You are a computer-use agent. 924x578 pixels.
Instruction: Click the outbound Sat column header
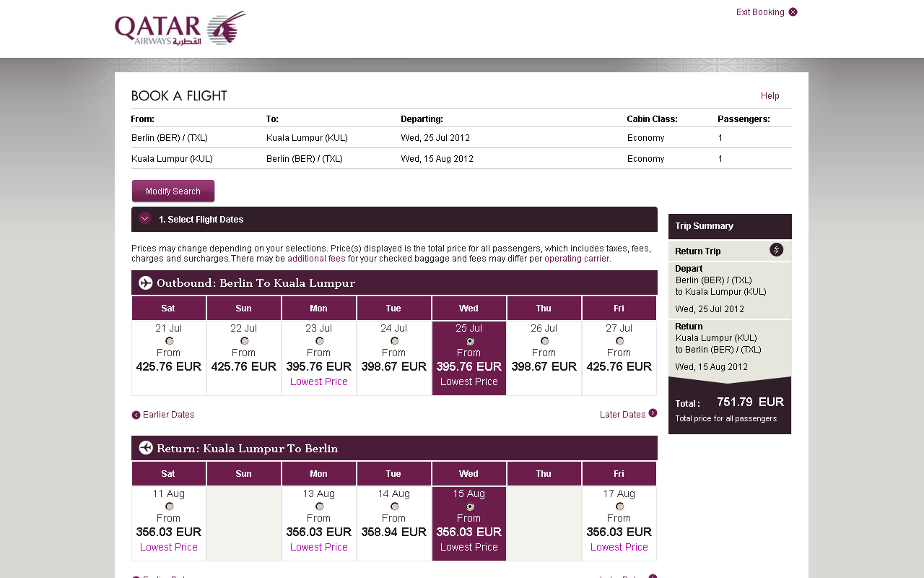click(169, 309)
